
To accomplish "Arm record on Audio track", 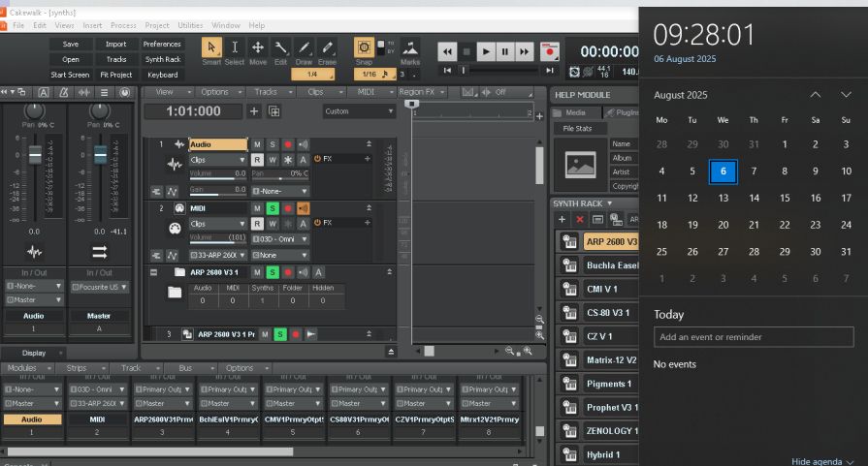I will click(x=288, y=144).
